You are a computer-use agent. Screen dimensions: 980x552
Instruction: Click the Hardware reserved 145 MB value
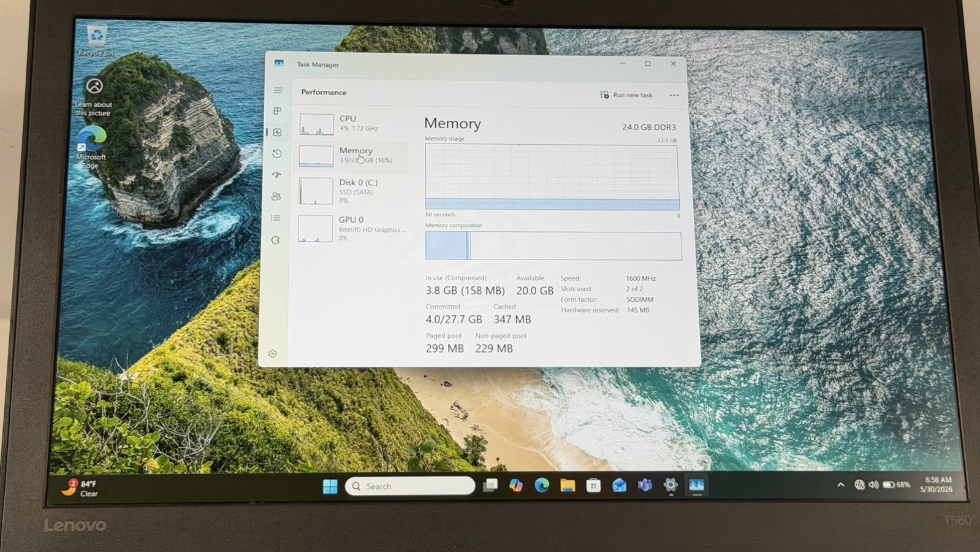pos(638,310)
